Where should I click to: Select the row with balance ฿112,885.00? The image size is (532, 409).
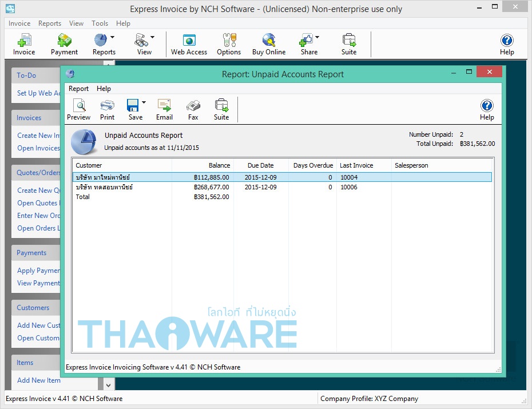[x=282, y=177]
